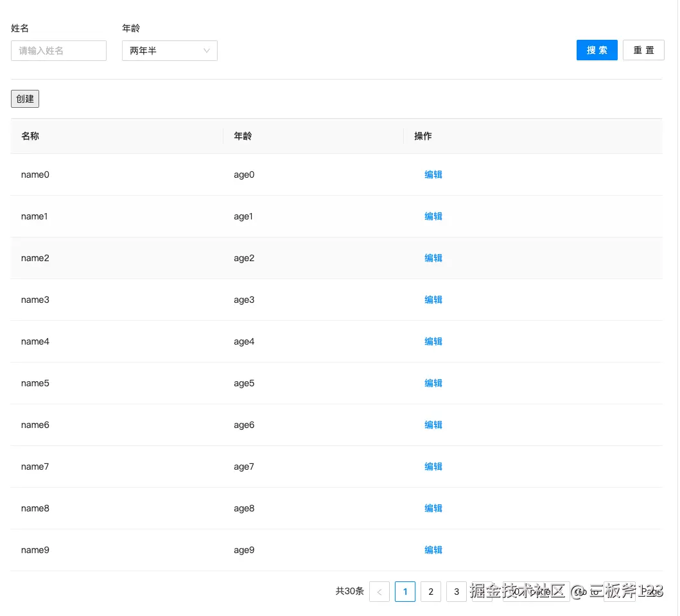680x616 pixels.
Task: Select 编辑 in the name8 row
Action: (433, 508)
